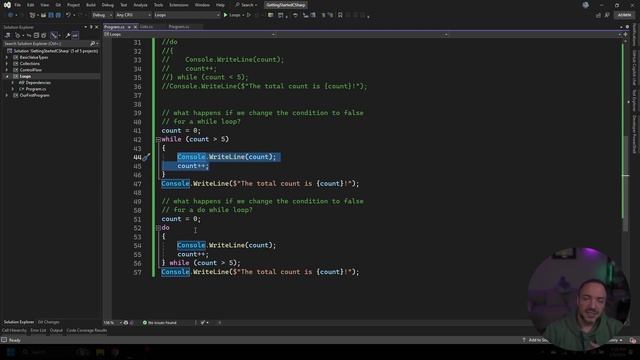Screen dimensions: 640x360
Task: Open the Windows Start menu
Action: 11,352
